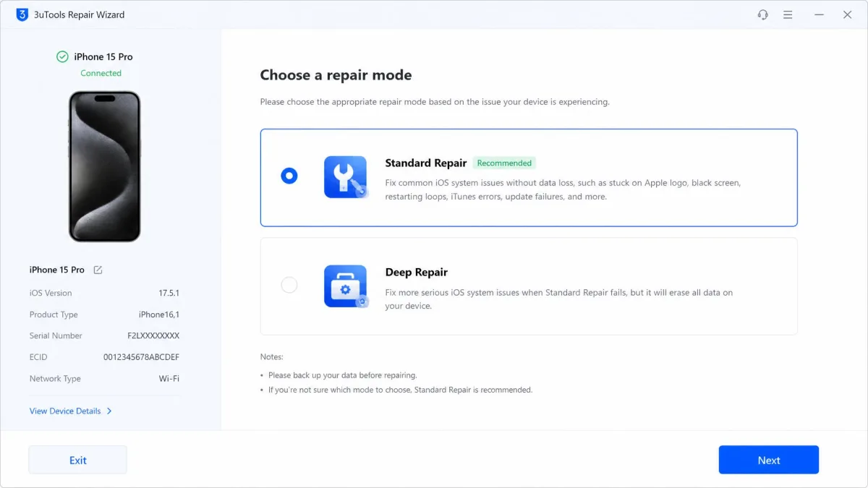Click the ECID value 0012345678ABCDEF
The width and height of the screenshot is (868, 488).
[141, 357]
